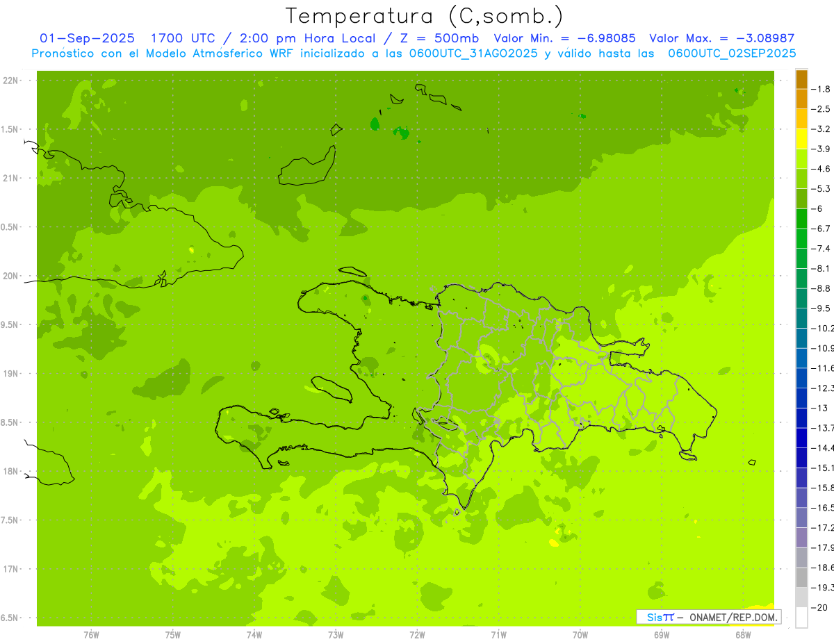Click the "-6.7" colorbar value
Image resolution: width=834 pixels, height=644 pixels.
click(821, 229)
